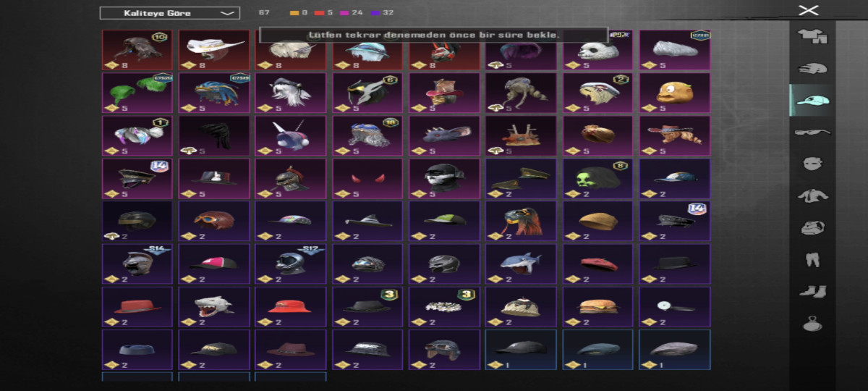Image resolution: width=868 pixels, height=391 pixels.
Task: Select the red bucket hat item
Action: click(291, 306)
